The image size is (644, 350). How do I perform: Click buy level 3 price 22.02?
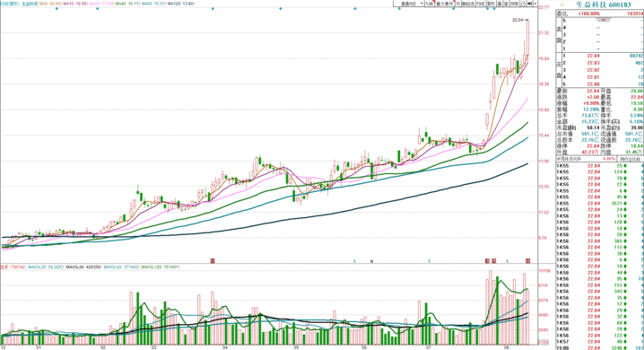(593, 70)
